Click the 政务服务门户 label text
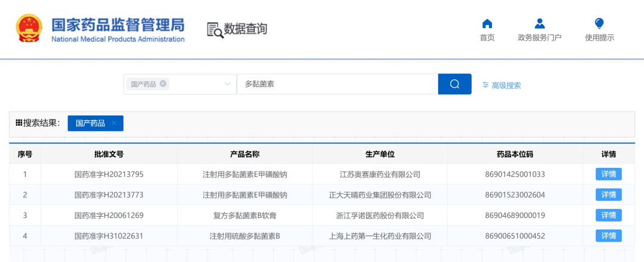644x262 pixels. (x=540, y=38)
